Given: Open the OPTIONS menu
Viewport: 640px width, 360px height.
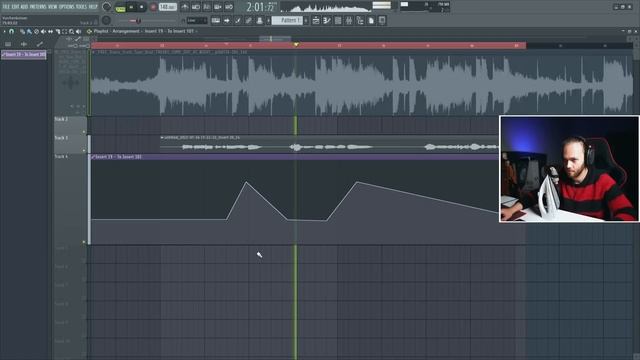Looking at the screenshot, I should pyautogui.click(x=67, y=7).
